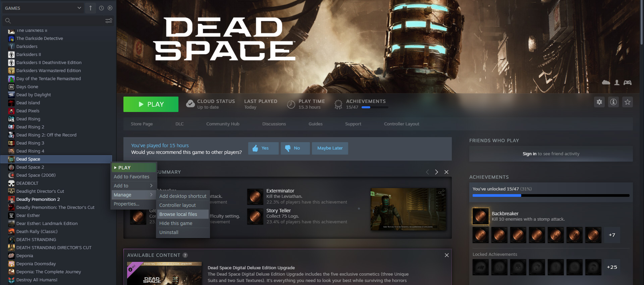Open the DLC tab

coord(179,124)
